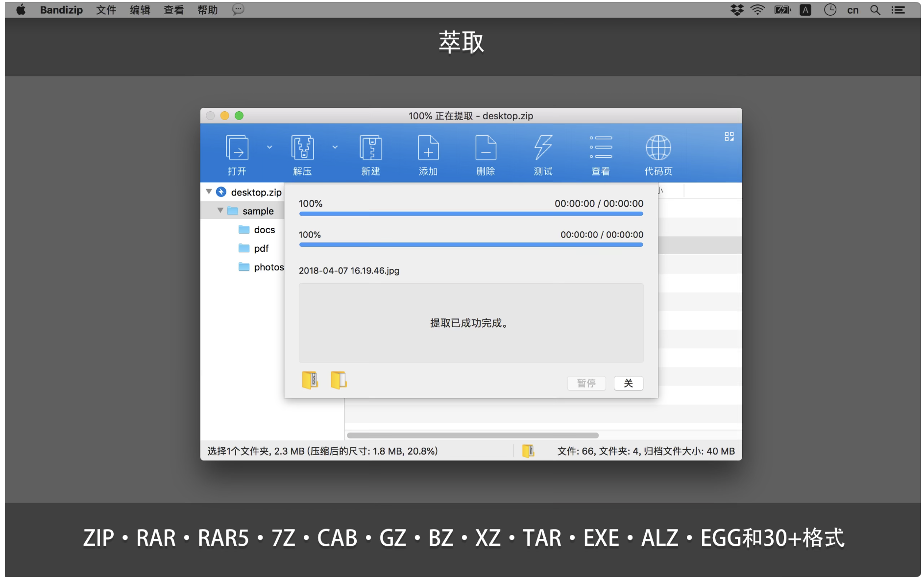The width and height of the screenshot is (924, 581).
Task: Collapse the desktop.zip tree node
Action: (209, 192)
